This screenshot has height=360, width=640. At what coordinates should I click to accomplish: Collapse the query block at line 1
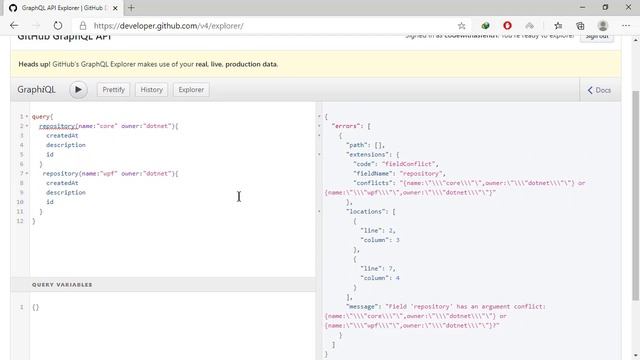(27, 117)
